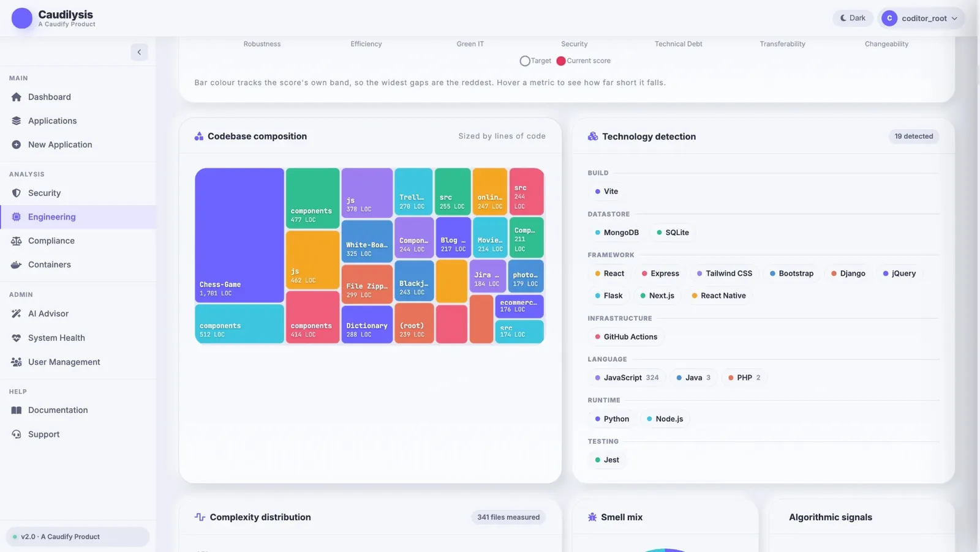Click the 19 detected badge
This screenshot has width=980, height=552.
[913, 136]
